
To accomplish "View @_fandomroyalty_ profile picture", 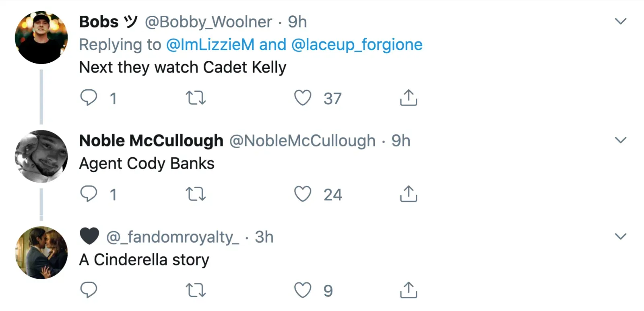I will pos(41,253).
